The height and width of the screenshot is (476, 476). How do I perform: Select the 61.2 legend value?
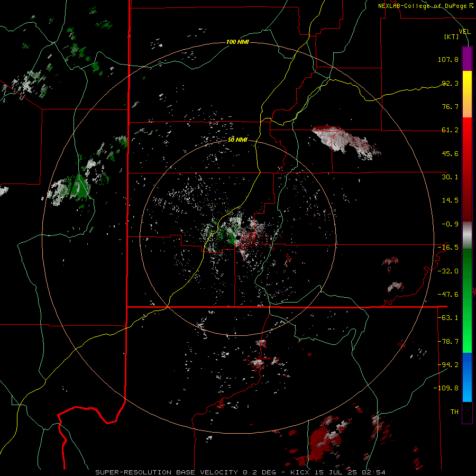click(450, 130)
